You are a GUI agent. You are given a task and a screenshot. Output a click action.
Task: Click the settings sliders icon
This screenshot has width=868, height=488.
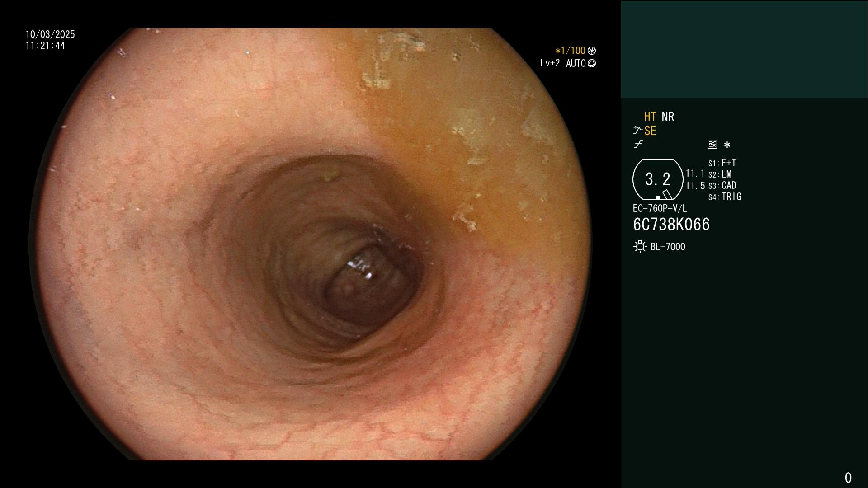[712, 144]
